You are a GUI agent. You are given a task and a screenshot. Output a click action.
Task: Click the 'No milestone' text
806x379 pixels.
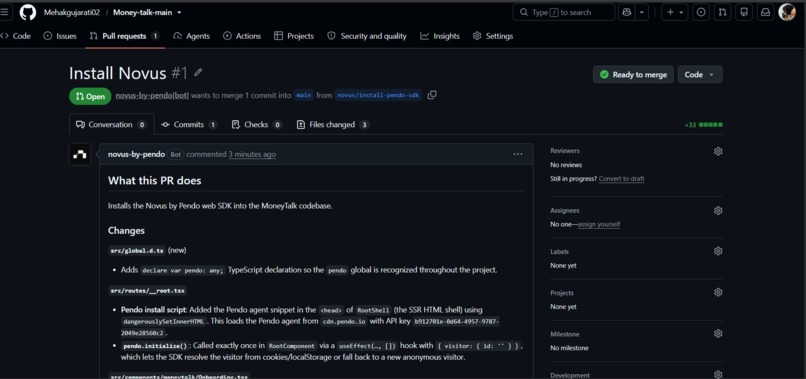569,348
